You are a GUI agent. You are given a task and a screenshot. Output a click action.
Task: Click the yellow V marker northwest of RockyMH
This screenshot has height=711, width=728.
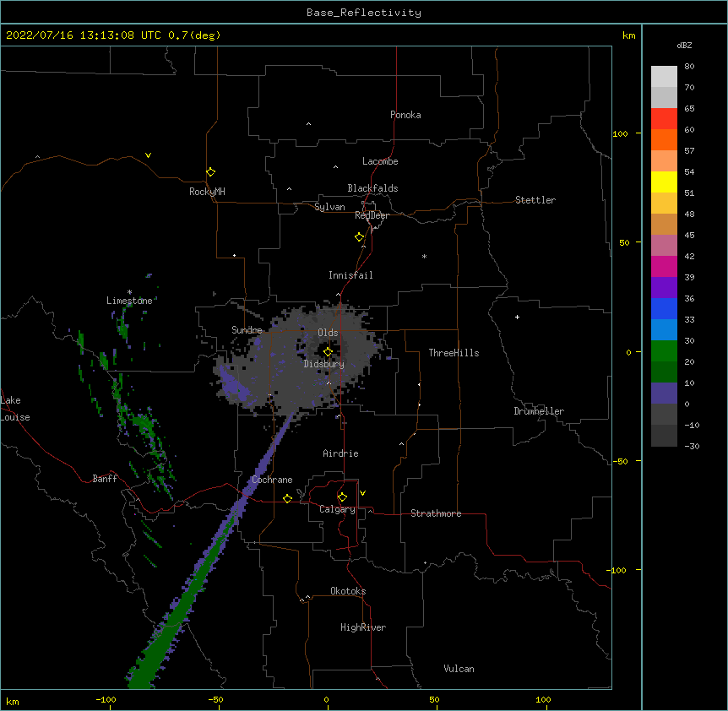148,155
